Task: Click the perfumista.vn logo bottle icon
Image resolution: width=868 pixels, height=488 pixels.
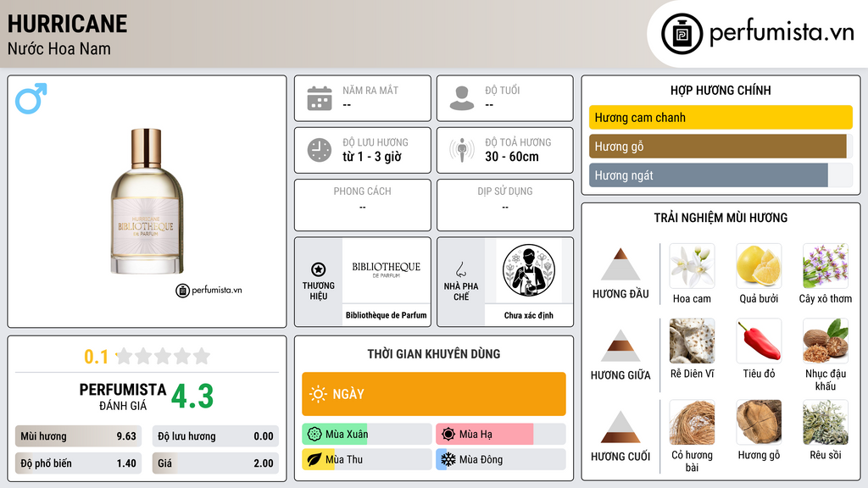Action: click(682, 34)
